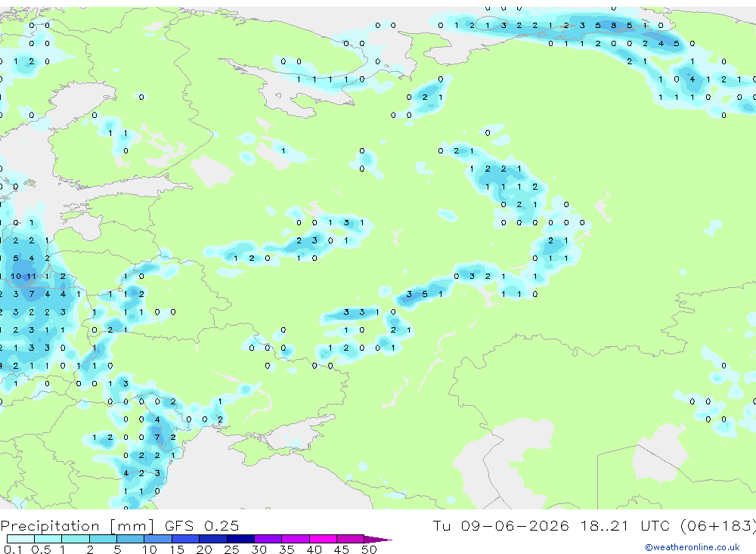Pick the 15–20 mm legend color swatch
This screenshot has width=756, height=554.
pos(185,539)
